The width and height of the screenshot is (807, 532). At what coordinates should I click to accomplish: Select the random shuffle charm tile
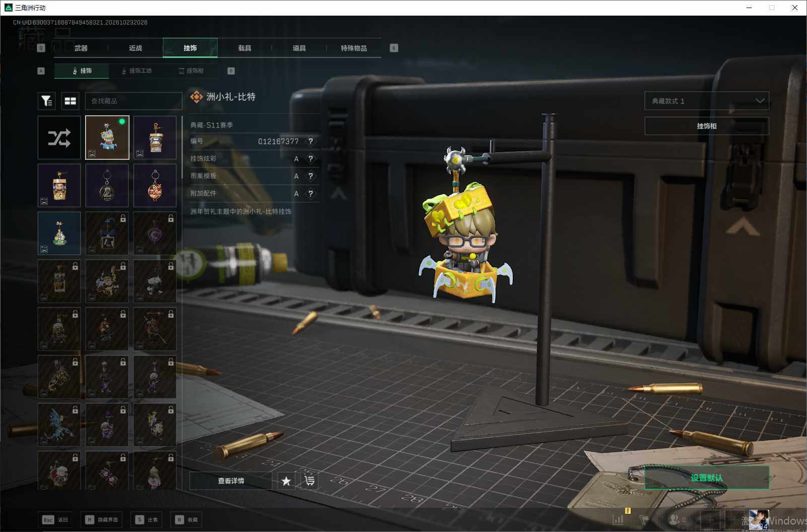(x=59, y=138)
